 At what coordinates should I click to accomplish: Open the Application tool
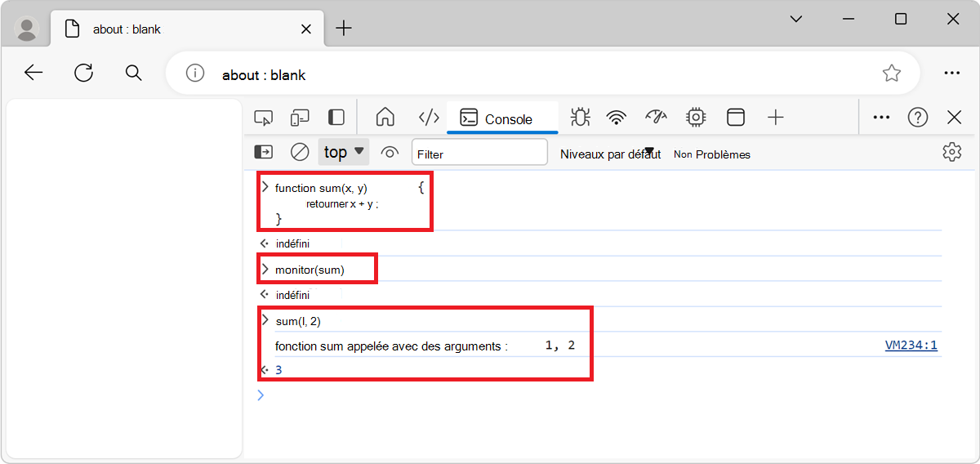tap(736, 118)
